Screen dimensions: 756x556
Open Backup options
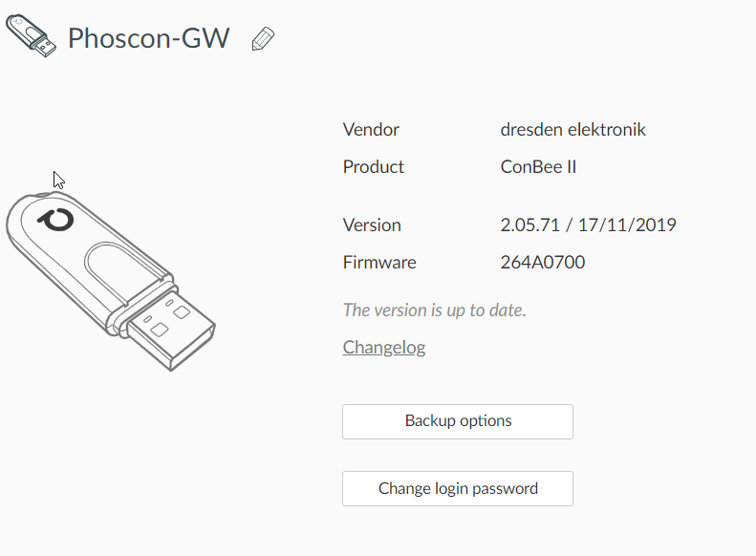(x=458, y=421)
